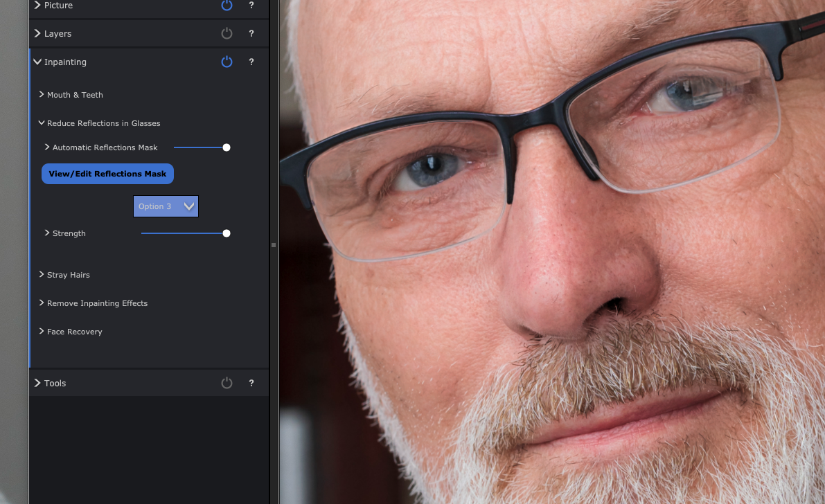Image resolution: width=825 pixels, height=504 pixels.
Task: Enable the Tools section power icon
Action: click(227, 383)
